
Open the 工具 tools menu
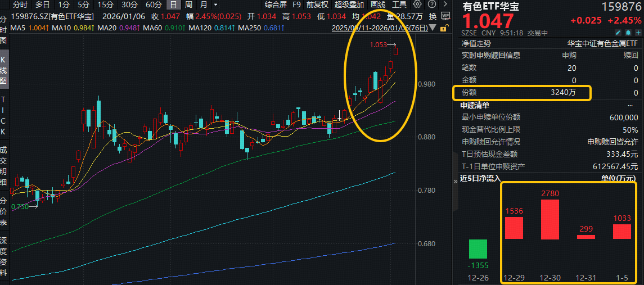(399, 4)
